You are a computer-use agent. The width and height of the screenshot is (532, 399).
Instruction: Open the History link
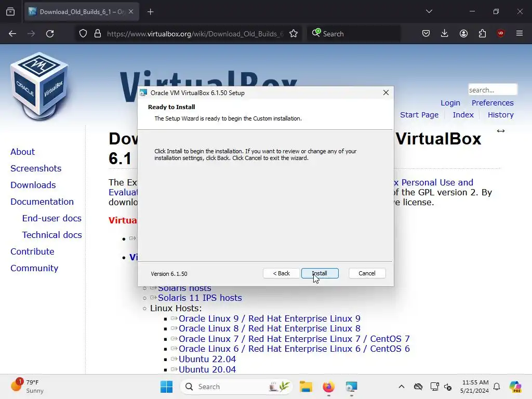pyautogui.click(x=500, y=115)
